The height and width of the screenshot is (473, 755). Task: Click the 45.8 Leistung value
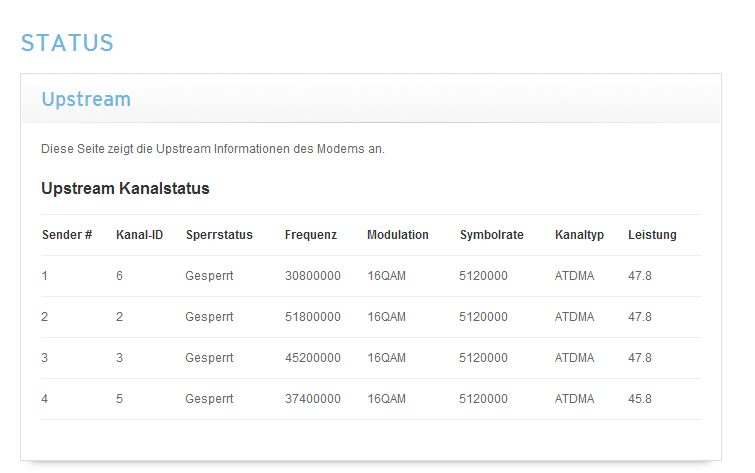tap(639, 399)
